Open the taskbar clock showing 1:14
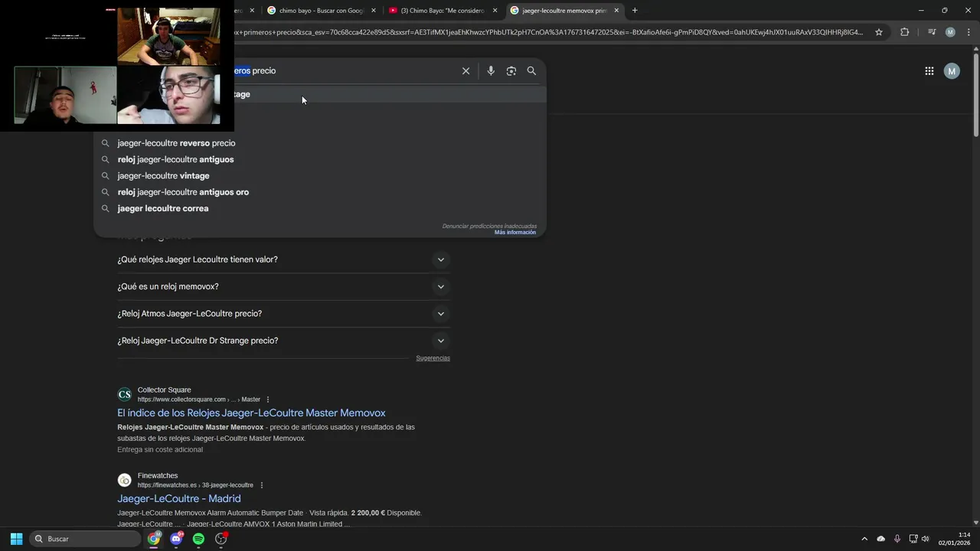 [x=955, y=539]
